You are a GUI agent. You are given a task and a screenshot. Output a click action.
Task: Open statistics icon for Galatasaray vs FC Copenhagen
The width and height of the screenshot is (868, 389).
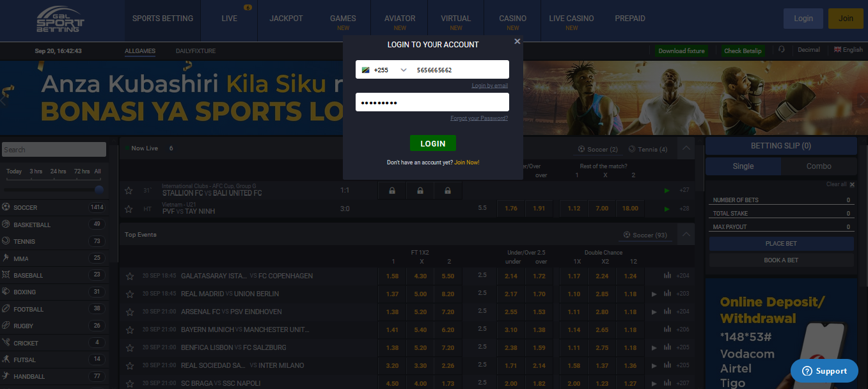[668, 276]
